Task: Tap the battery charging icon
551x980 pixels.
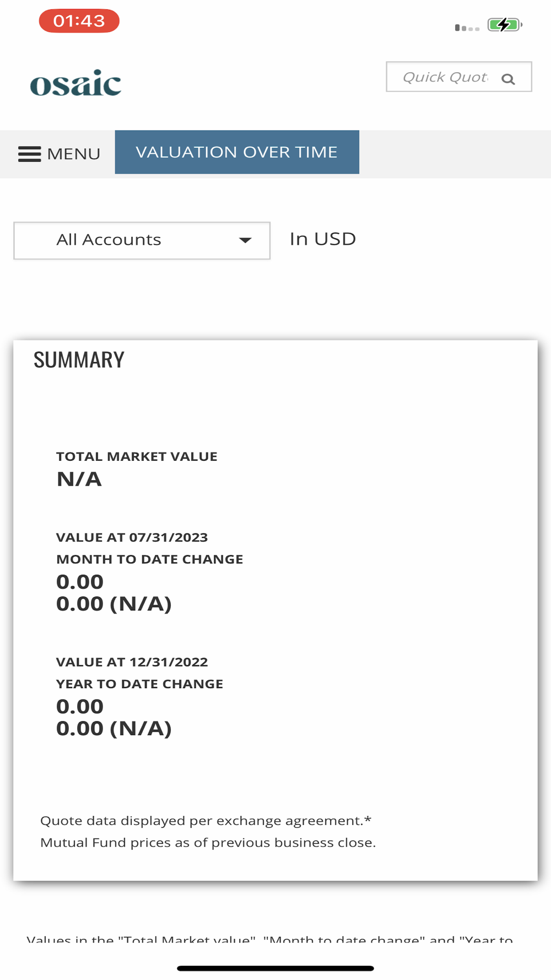Action: click(x=504, y=25)
